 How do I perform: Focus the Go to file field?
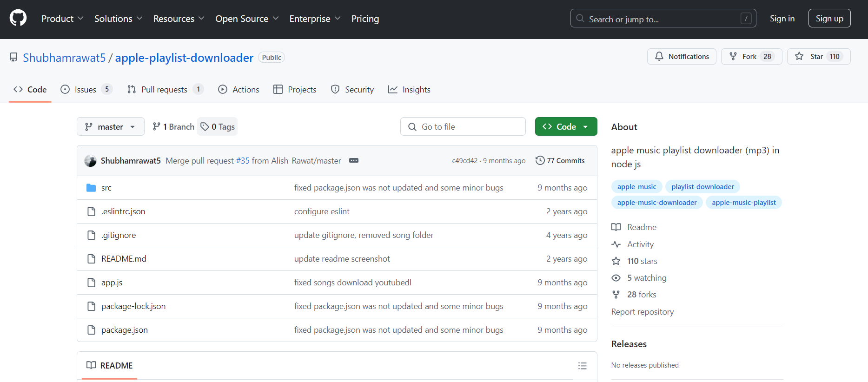463,126
